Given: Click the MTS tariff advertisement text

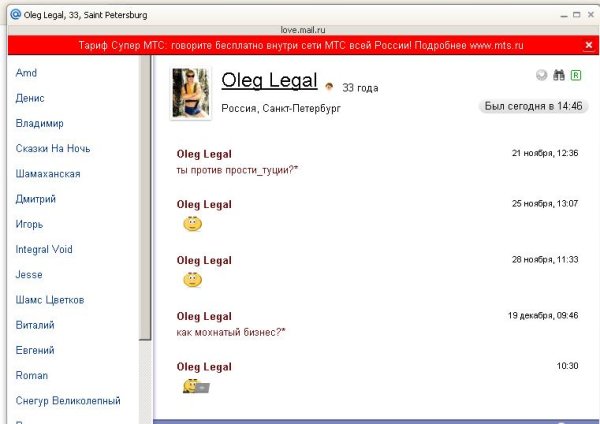Looking at the screenshot, I should coord(302,45).
